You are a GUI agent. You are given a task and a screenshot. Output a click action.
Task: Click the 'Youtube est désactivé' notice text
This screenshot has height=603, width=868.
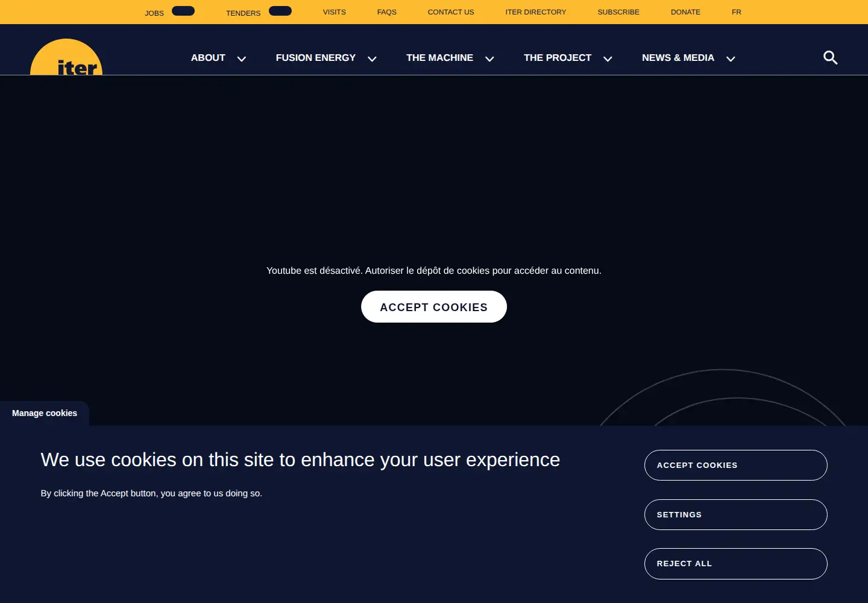click(434, 271)
